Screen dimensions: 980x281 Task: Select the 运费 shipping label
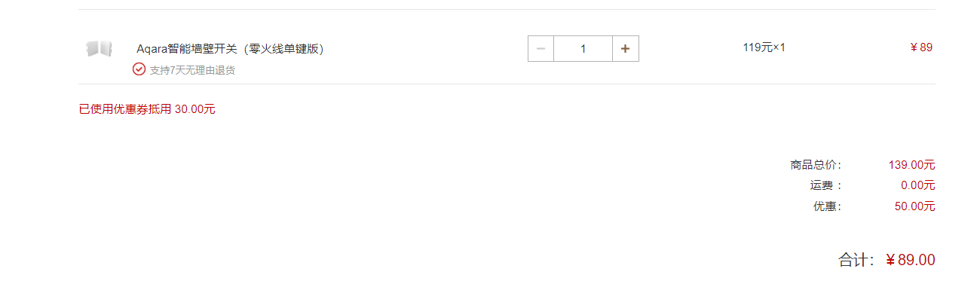(x=826, y=185)
